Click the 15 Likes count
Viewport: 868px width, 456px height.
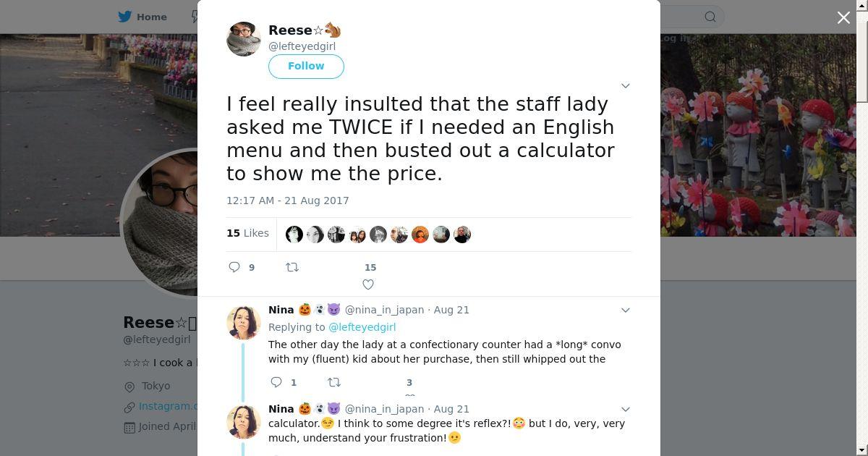[x=247, y=233]
